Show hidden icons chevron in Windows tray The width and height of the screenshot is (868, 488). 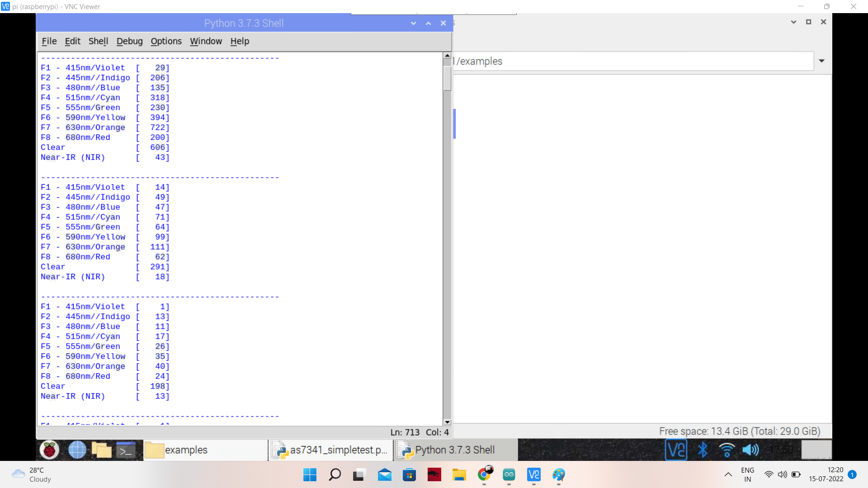pos(728,474)
